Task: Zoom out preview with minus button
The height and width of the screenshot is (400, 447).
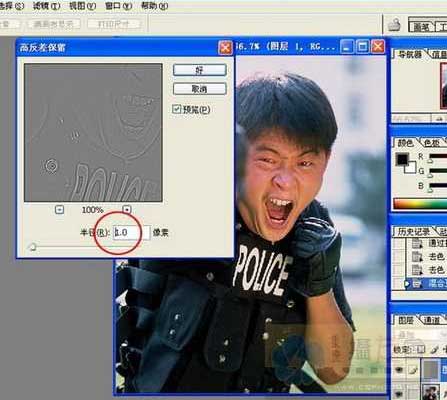Action: 59,210
